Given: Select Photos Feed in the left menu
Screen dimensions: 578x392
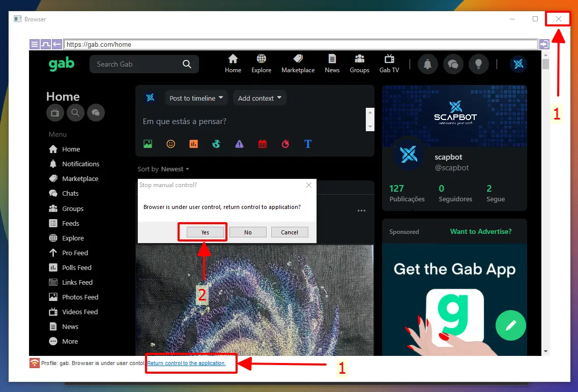Looking at the screenshot, I should (74, 297).
